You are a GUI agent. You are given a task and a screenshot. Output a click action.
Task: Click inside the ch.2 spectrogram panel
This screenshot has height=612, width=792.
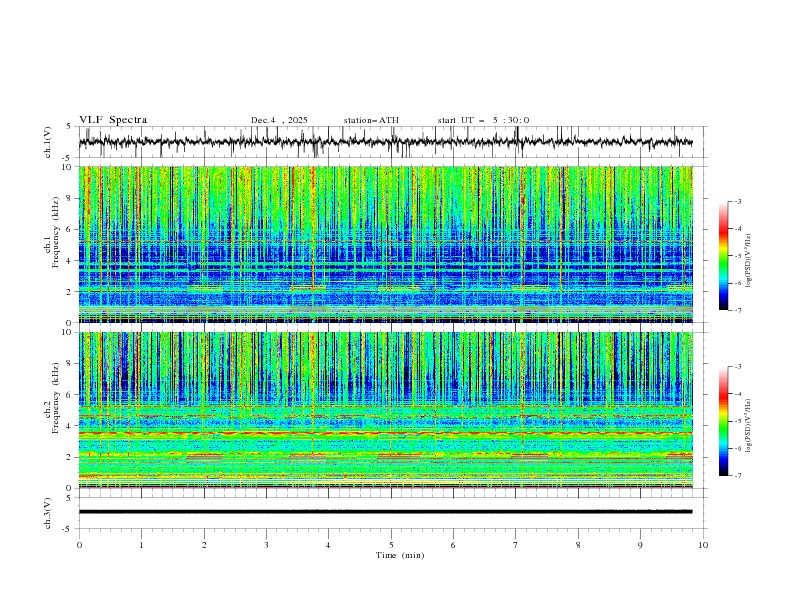[385, 410]
